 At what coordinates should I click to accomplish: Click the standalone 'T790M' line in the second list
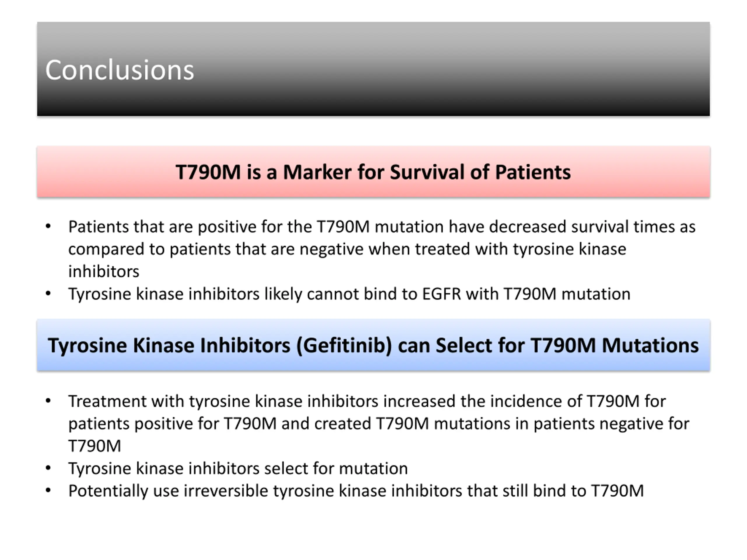point(95,446)
